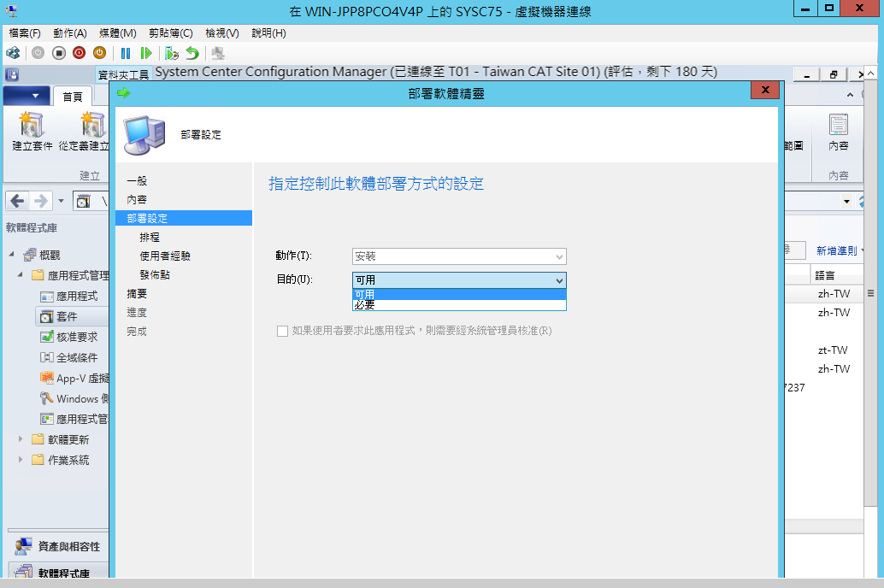This screenshot has height=588, width=884.
Task: Expand the 軟體更新 folder node
Action: pos(21,439)
